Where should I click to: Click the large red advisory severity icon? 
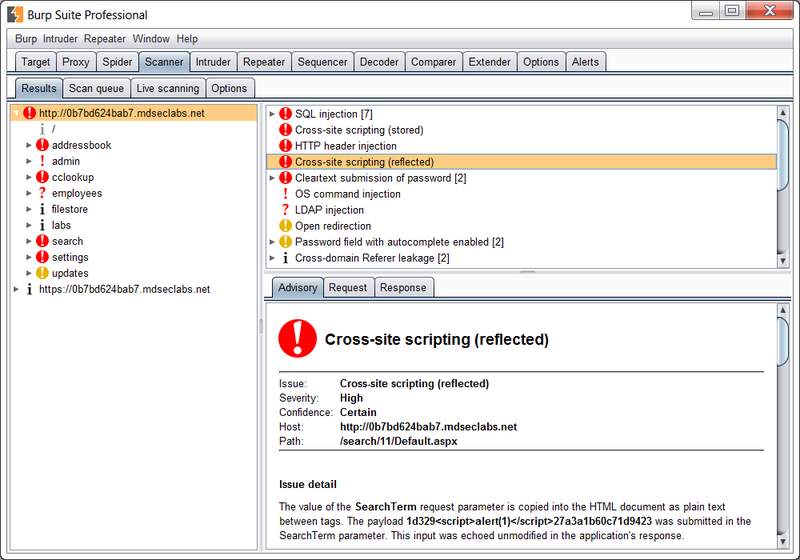297,338
